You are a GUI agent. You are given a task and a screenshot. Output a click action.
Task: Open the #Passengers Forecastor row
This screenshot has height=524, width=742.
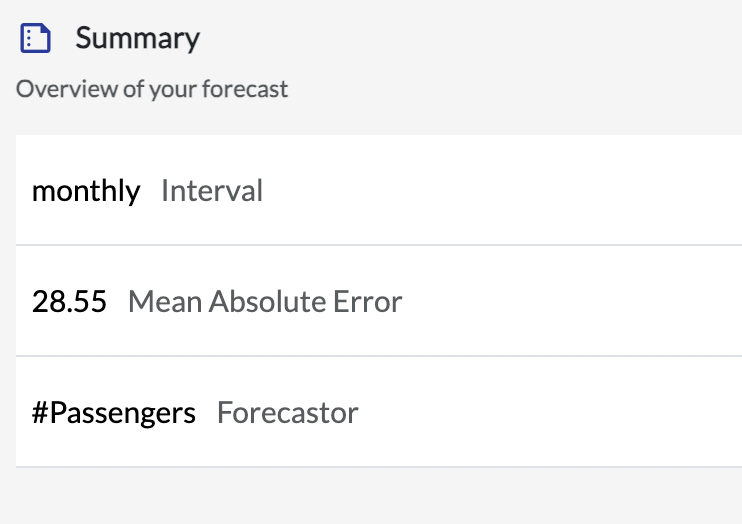379,412
